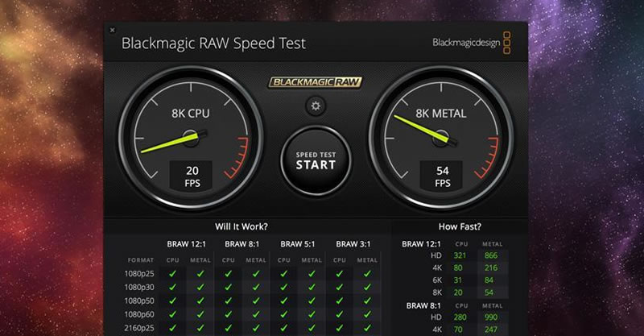Close the Blackmagic RAW Speed Test window
Image resolution: width=644 pixels, height=336 pixels.
(113, 30)
